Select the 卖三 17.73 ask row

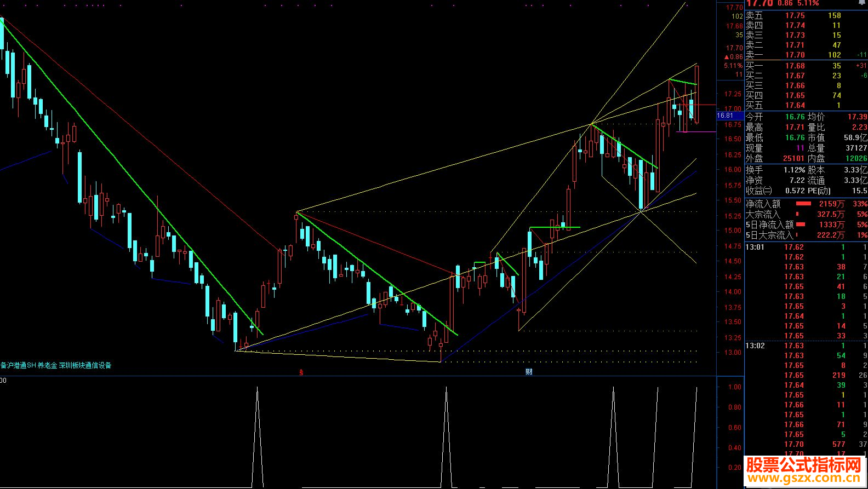click(806, 35)
